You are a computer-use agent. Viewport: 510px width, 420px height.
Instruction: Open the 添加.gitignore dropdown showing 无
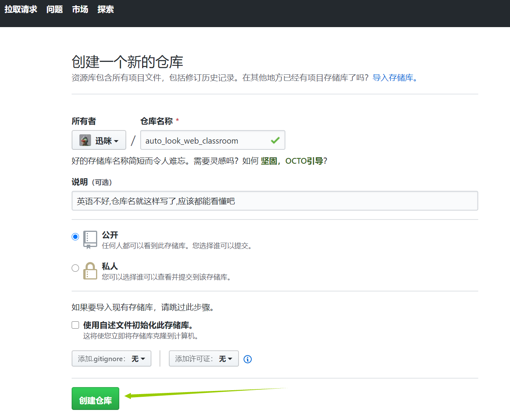(111, 359)
